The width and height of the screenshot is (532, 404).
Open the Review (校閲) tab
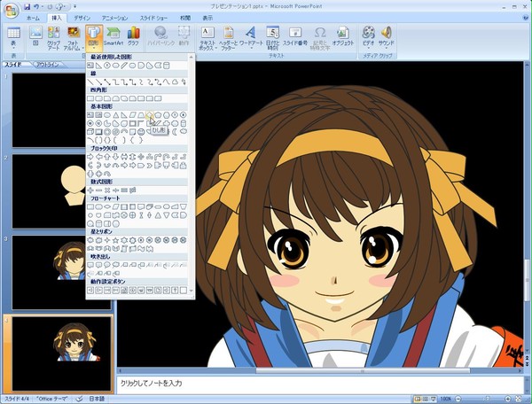point(185,18)
